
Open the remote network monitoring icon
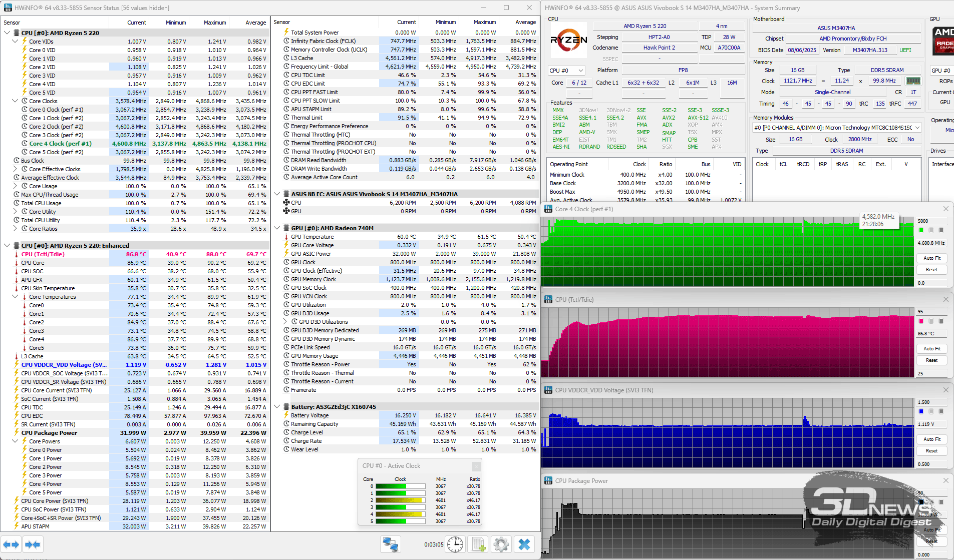click(x=390, y=544)
